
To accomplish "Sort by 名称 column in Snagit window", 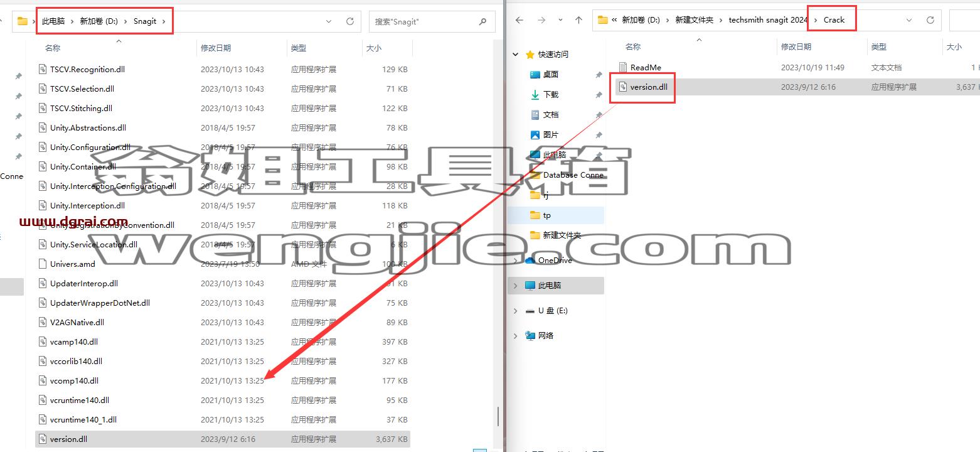I will pyautogui.click(x=53, y=48).
